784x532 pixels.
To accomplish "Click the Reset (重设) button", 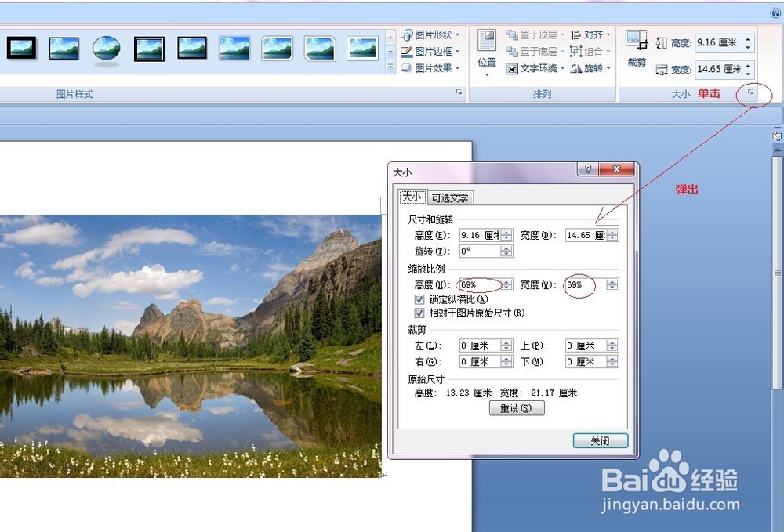I will coord(517,407).
